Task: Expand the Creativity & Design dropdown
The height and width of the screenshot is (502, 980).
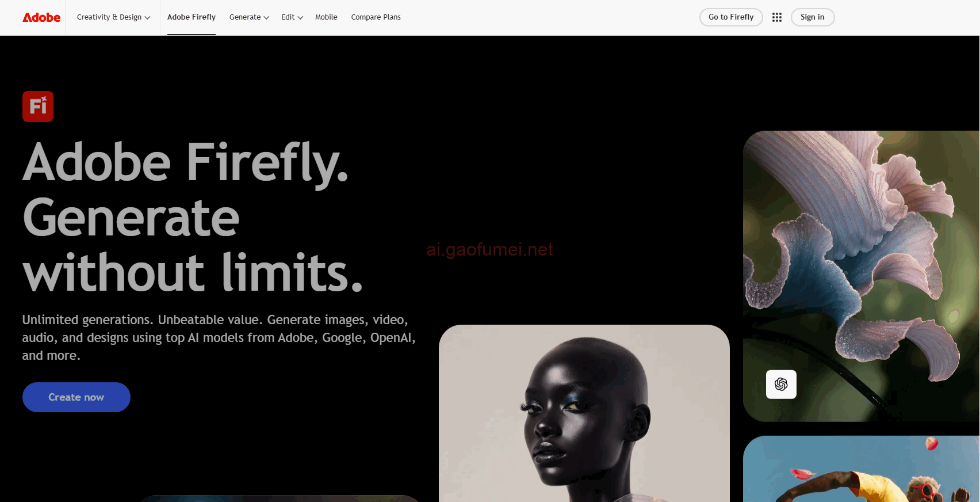Action: [x=113, y=17]
